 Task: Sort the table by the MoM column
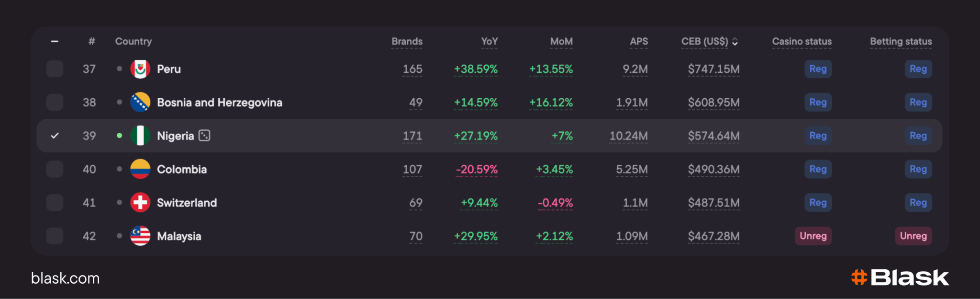tap(561, 42)
